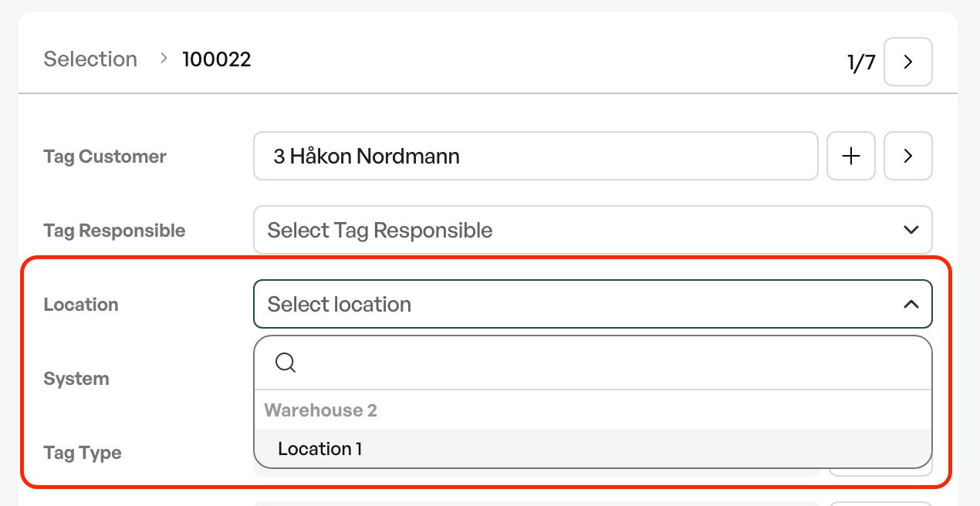This screenshot has width=980, height=506.
Task: Click the Location field label
Action: click(81, 305)
